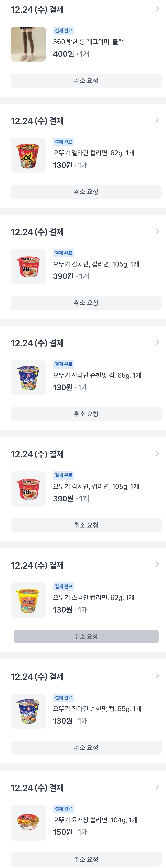Select the 스낵면 cup noodle thumbnail

pyautogui.click(x=28, y=600)
